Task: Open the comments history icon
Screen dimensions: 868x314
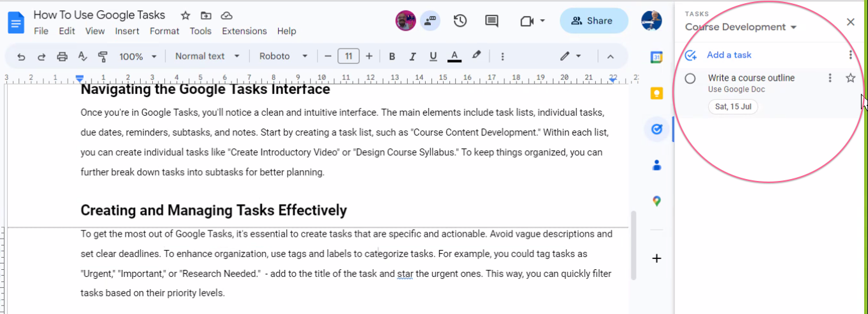Action: point(492,21)
